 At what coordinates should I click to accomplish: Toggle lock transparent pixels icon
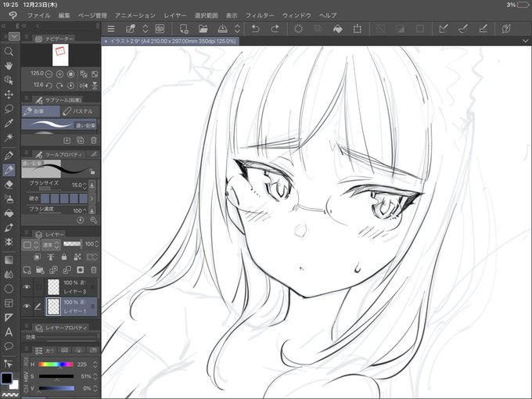77,257
